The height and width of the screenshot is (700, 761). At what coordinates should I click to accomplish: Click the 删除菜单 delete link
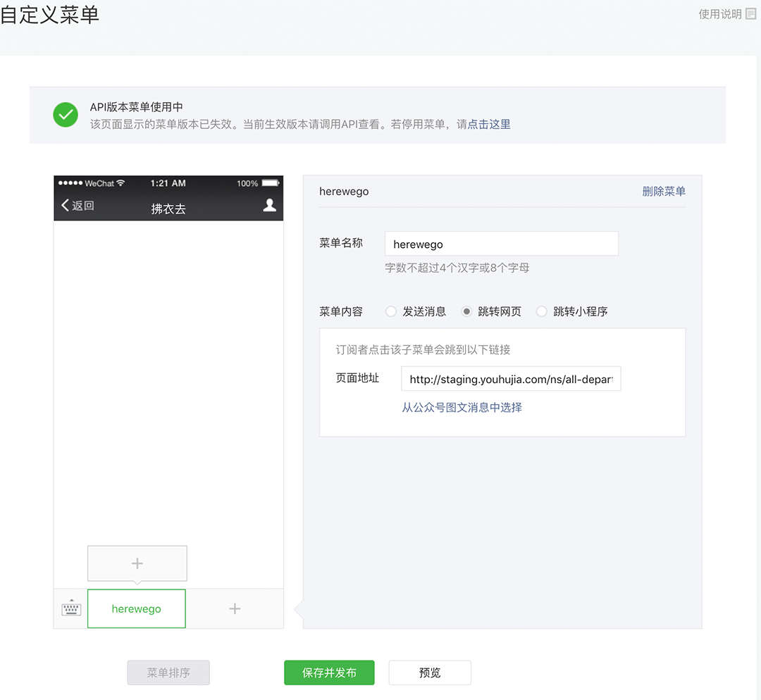click(663, 191)
